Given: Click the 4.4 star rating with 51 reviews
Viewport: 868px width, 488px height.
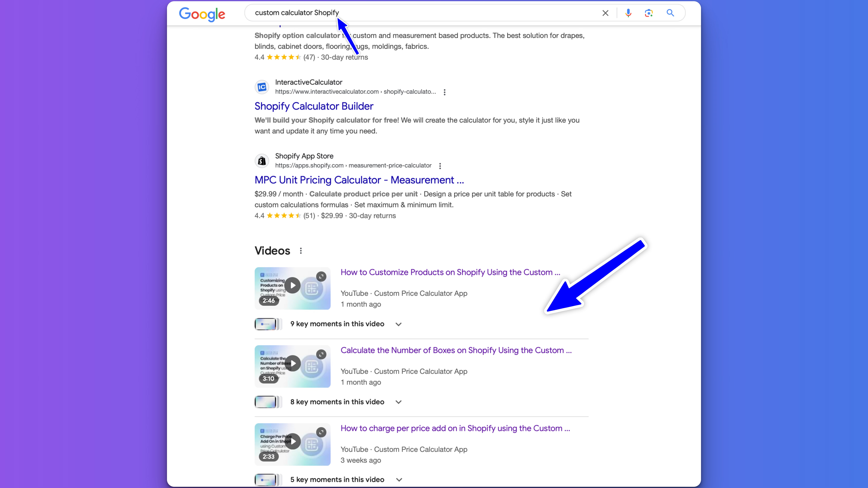Looking at the screenshot, I should pyautogui.click(x=285, y=216).
